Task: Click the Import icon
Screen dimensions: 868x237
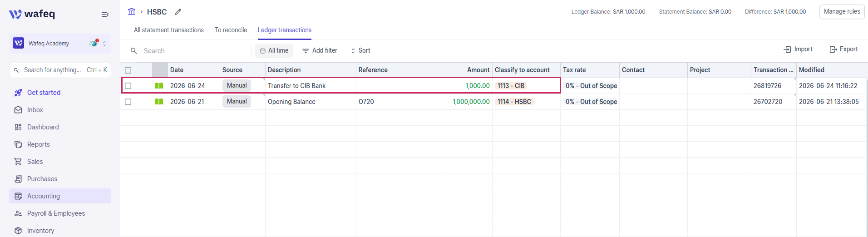Action: (787, 49)
